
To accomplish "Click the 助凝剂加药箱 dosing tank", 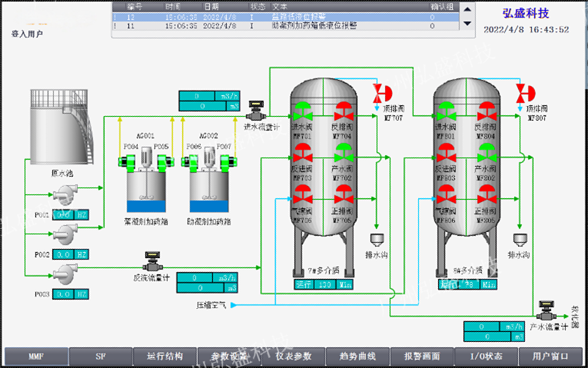I will [x=209, y=191].
